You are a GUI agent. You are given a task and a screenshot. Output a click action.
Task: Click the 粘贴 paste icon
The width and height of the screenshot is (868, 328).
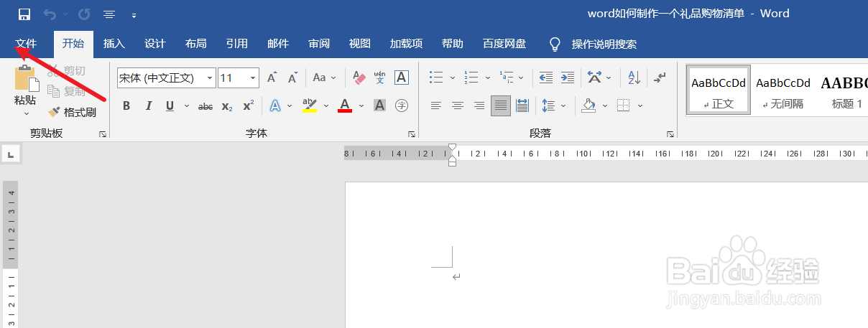(25, 78)
